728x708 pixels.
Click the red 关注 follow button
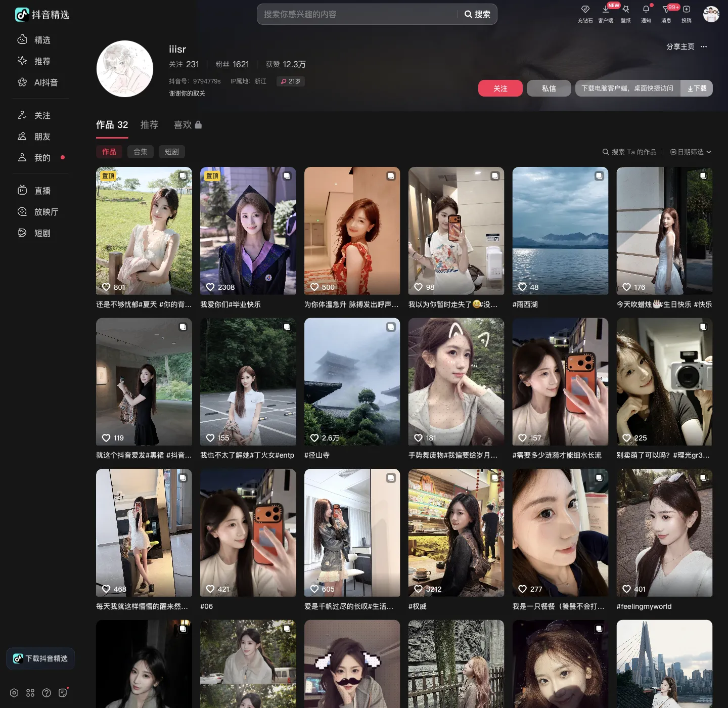[x=500, y=88]
